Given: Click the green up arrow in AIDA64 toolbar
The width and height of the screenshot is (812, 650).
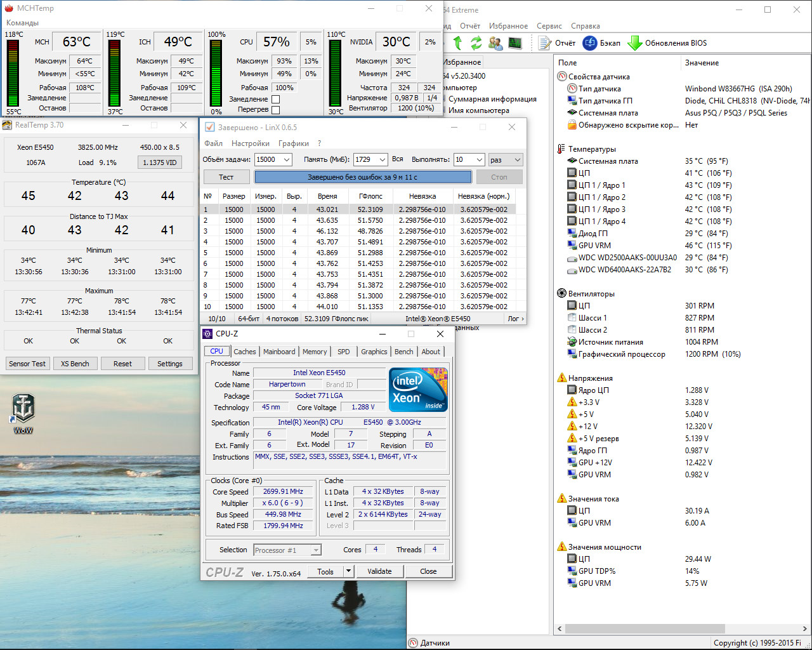Looking at the screenshot, I should click(x=458, y=43).
